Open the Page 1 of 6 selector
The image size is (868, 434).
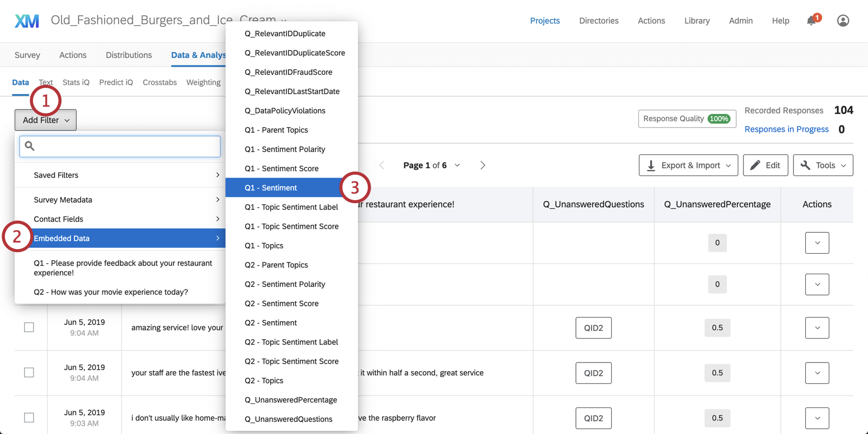431,165
